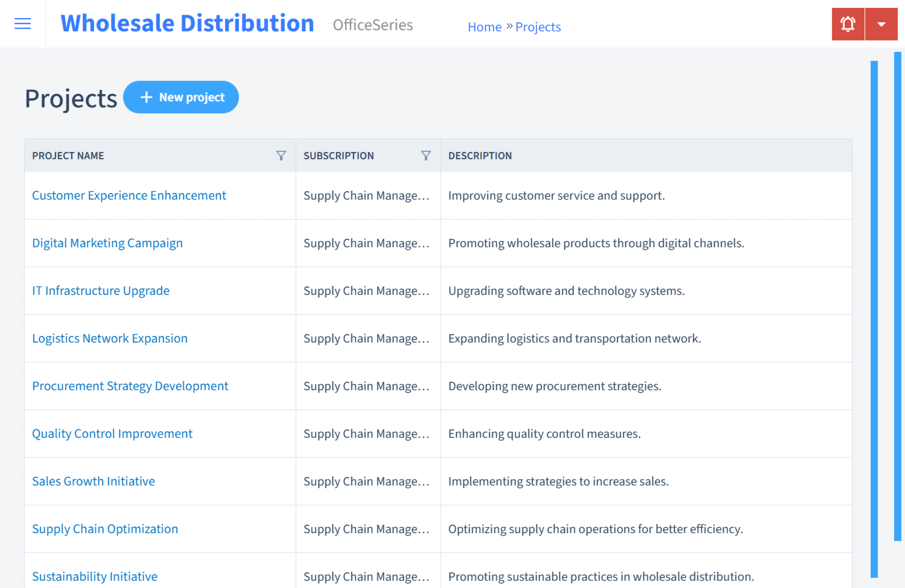This screenshot has height=588, width=905.
Task: Click the notification bell icon
Action: [848, 24]
